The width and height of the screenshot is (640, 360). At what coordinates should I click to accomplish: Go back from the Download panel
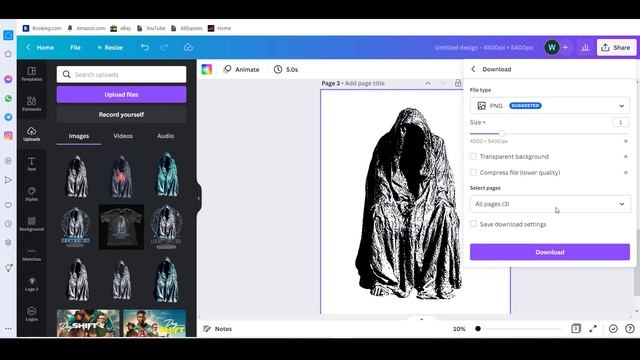point(473,69)
